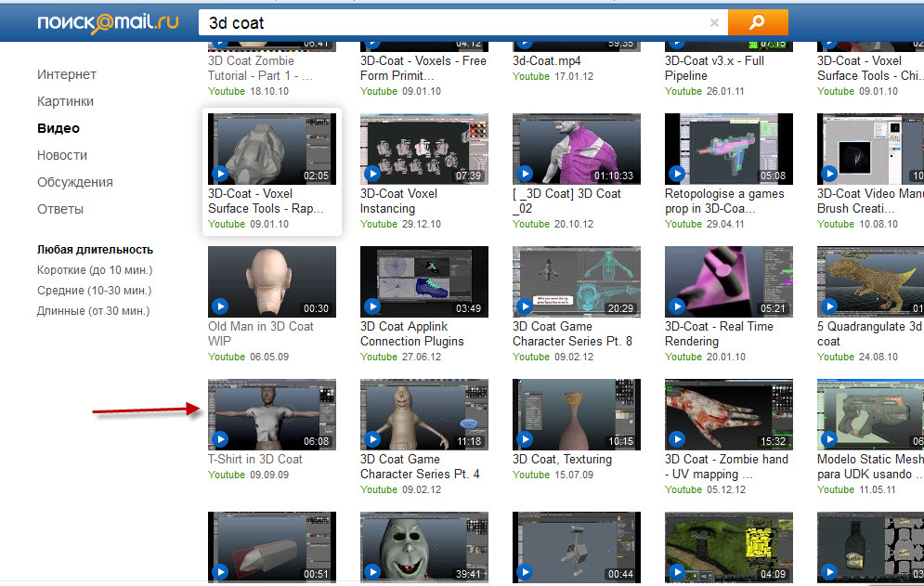Play the 3D-Coat Video Manual Brush Creati video icon
This screenshot has width=924, height=586.
[x=829, y=174]
